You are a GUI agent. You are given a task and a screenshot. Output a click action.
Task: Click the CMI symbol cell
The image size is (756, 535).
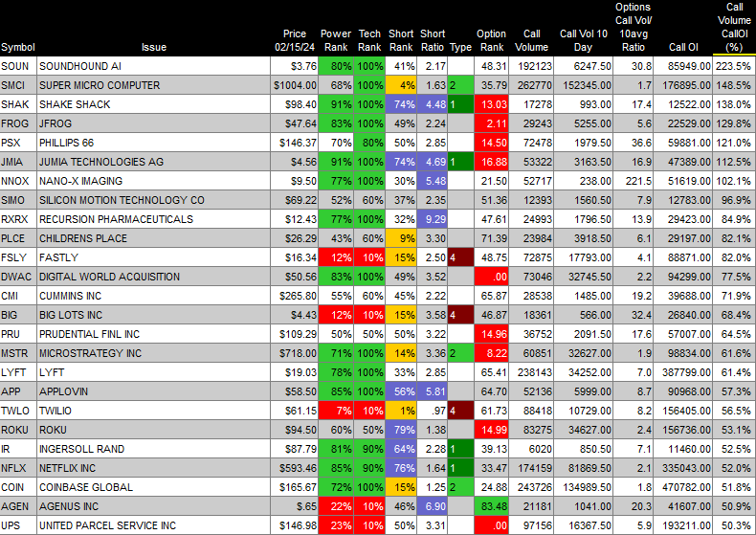18,296
